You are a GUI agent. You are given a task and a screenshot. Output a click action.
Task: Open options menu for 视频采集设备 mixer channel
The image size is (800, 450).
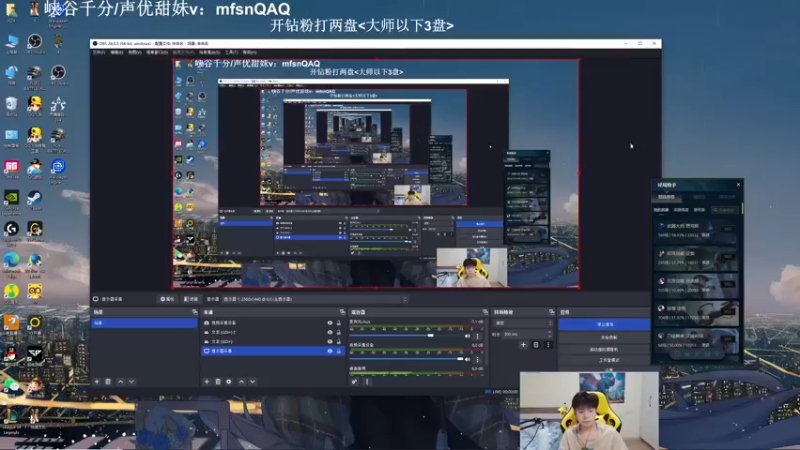478,359
